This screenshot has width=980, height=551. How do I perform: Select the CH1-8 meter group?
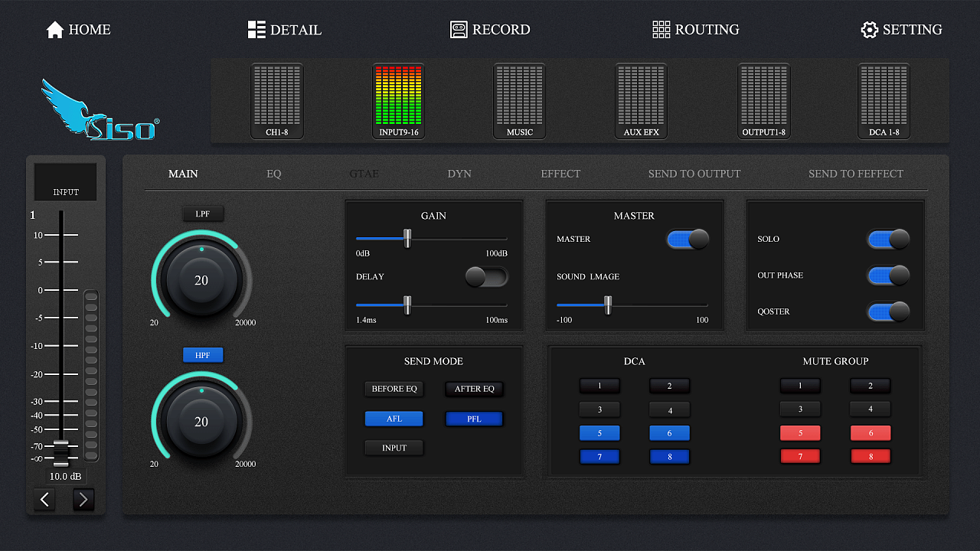point(277,101)
